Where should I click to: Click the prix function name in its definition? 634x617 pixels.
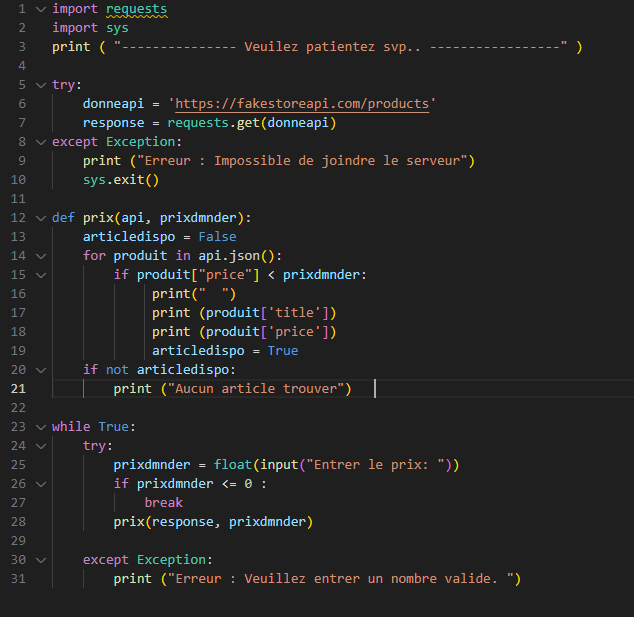click(x=98, y=218)
